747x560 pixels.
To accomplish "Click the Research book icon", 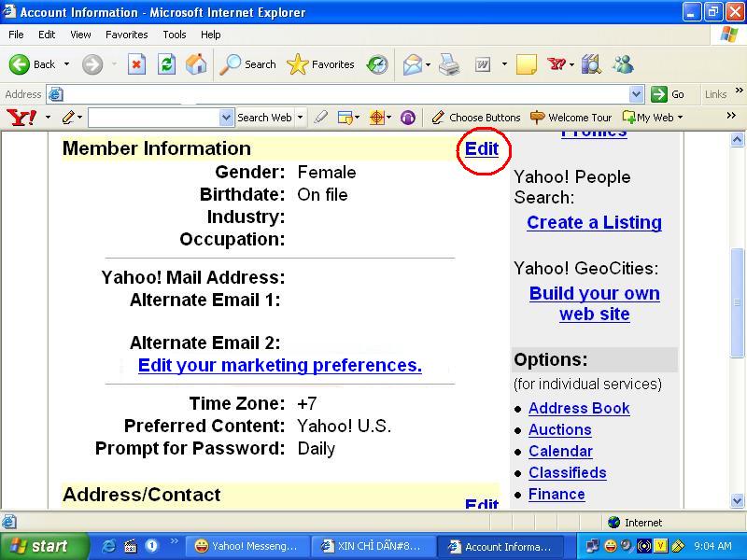I will (591, 64).
